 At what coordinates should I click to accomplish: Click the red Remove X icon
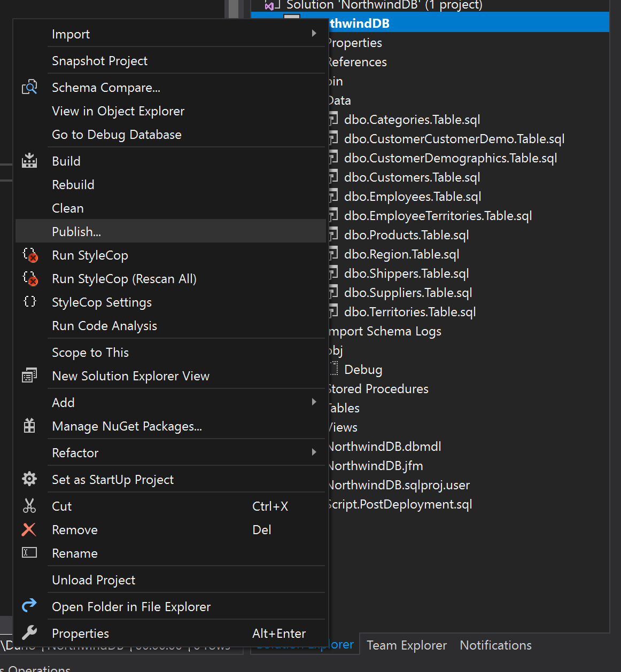point(29,529)
